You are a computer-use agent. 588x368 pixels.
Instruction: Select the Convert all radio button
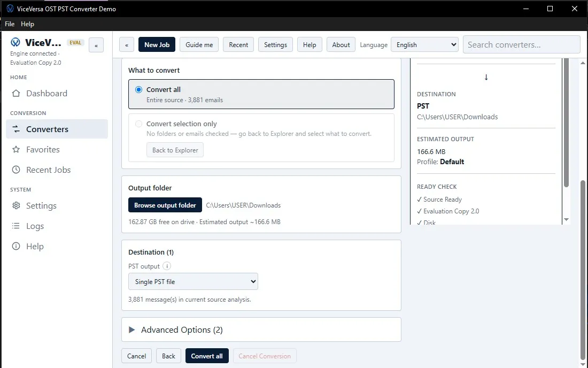(139, 90)
